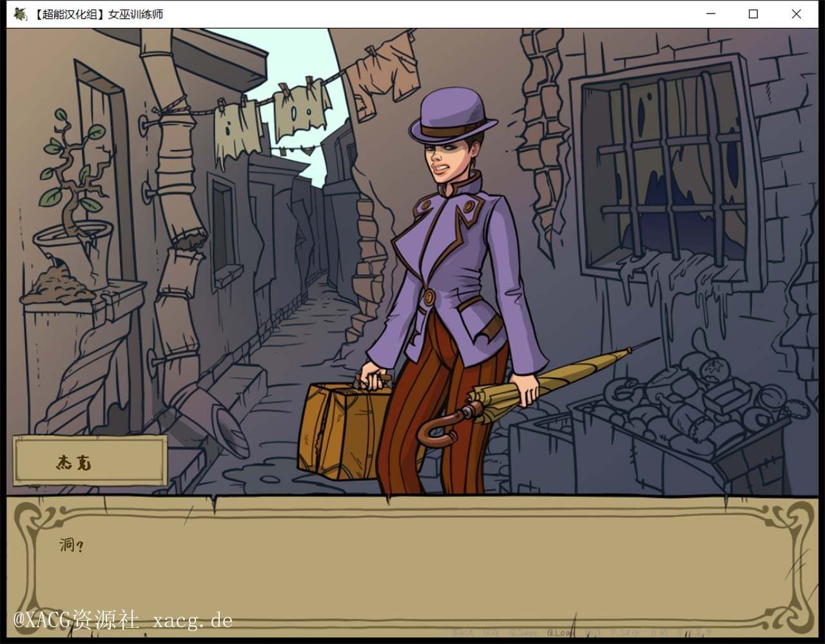
Task: Click the game icon in title bar
Action: pyautogui.click(x=21, y=14)
